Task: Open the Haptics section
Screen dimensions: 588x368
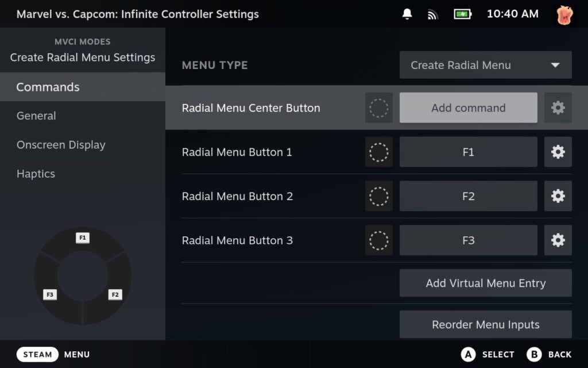Action: click(36, 174)
